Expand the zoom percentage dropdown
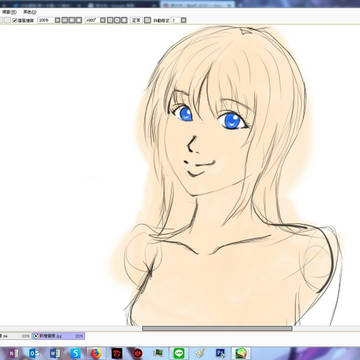The image size is (360, 360). (57, 20)
